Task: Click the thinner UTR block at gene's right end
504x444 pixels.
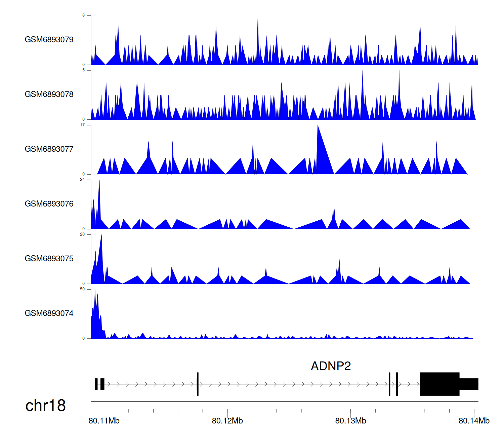Action: coord(469,384)
